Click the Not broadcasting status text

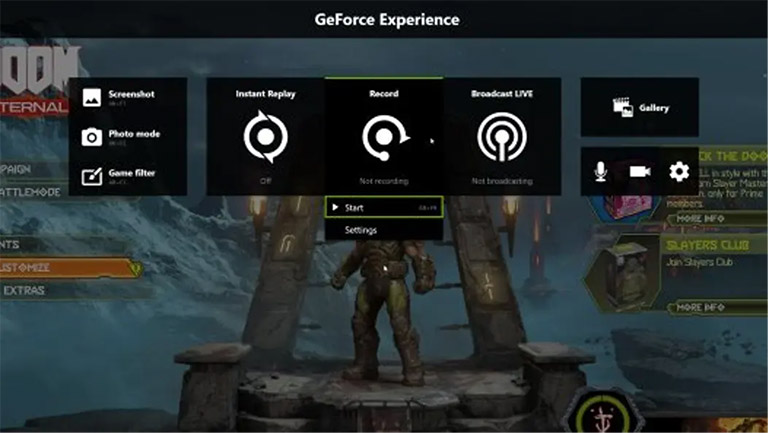point(502,181)
